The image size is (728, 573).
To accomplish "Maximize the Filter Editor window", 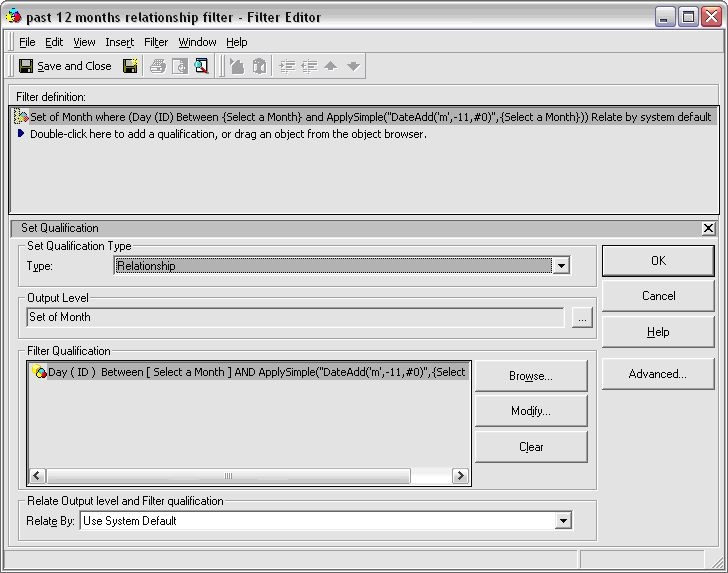I will point(689,17).
